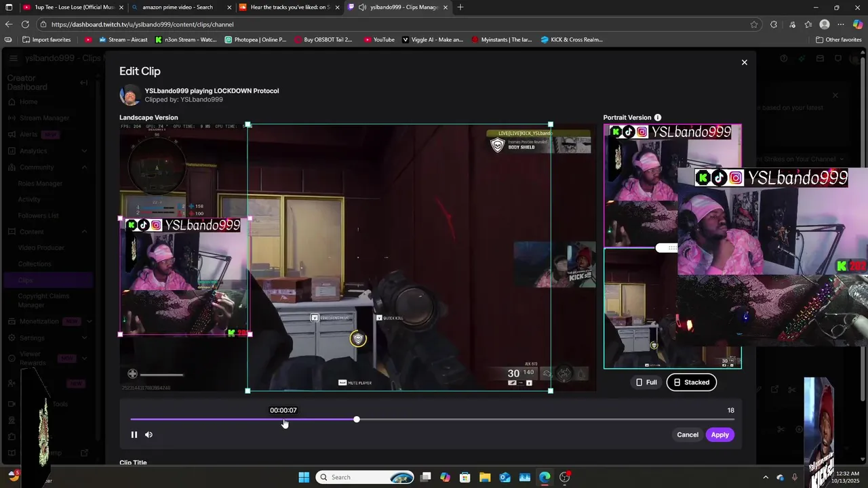Screen dimensions: 868x488
Task: Mute the yslbando999 tab audio icon
Action: click(363, 7)
